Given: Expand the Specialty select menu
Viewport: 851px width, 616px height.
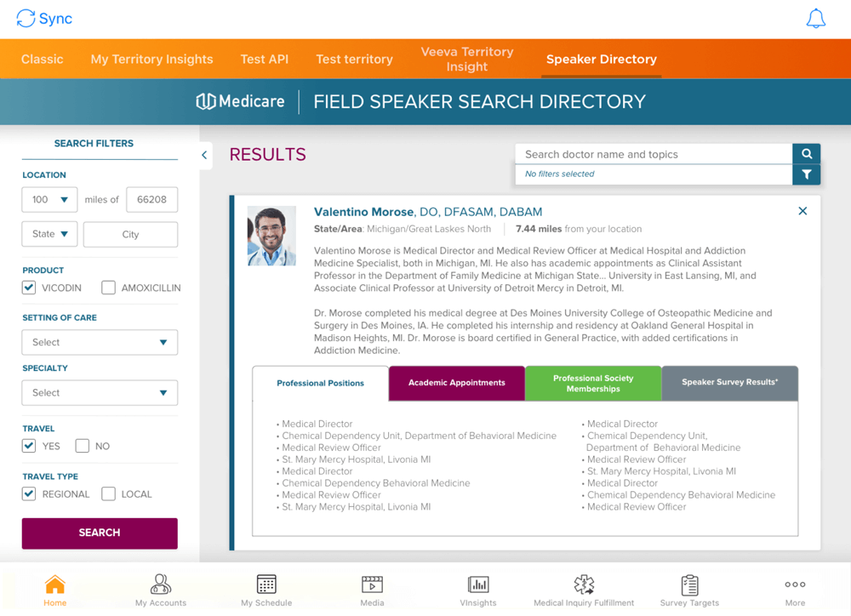Looking at the screenshot, I should coord(99,392).
